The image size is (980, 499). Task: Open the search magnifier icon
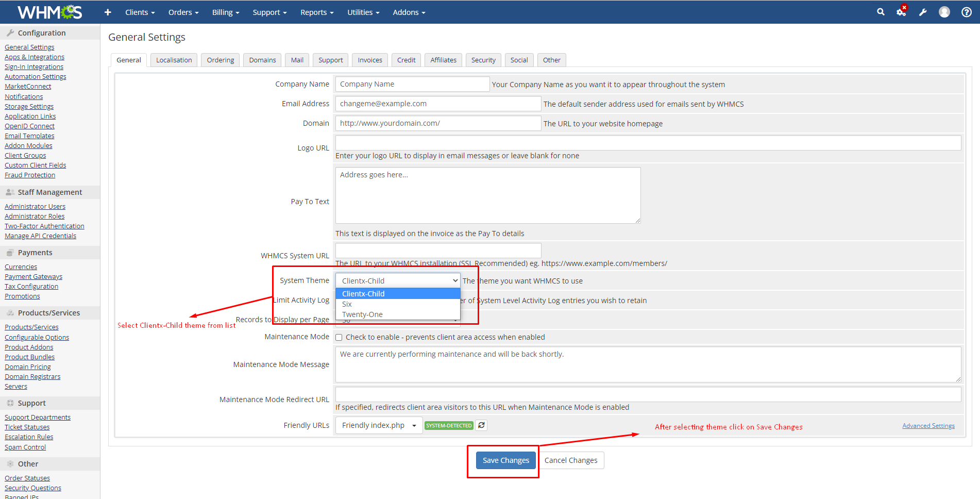coord(881,12)
